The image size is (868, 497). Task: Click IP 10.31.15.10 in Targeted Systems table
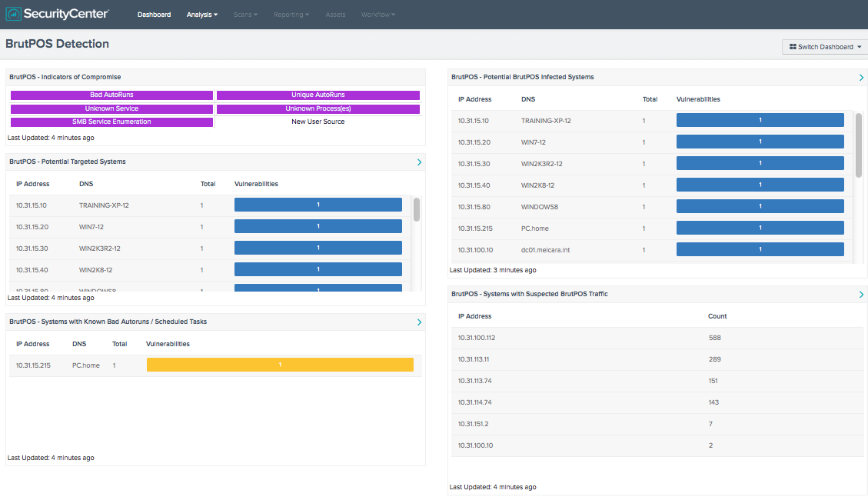coord(32,205)
